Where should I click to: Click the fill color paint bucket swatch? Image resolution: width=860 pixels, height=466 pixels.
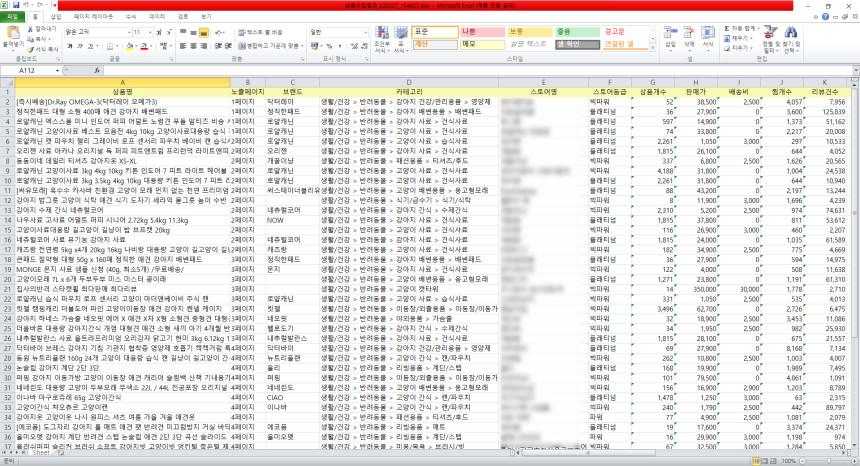[x=129, y=46]
